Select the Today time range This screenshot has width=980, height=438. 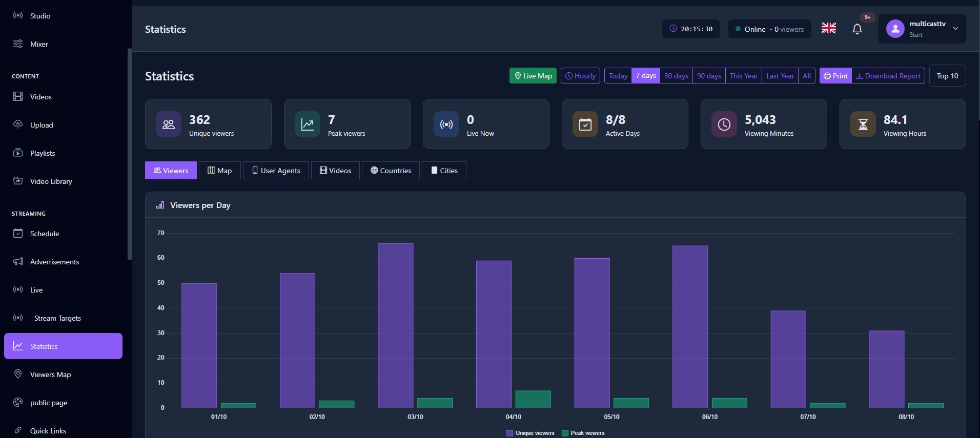[x=618, y=76]
